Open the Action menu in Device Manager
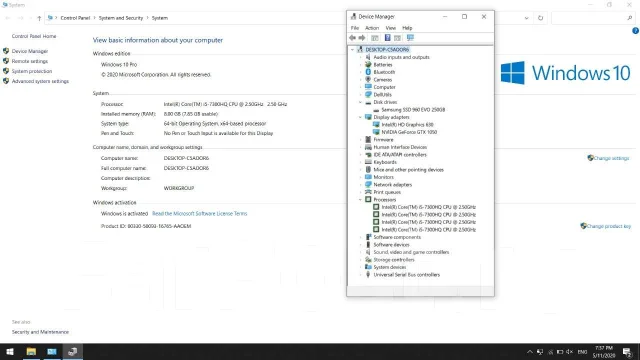This screenshot has height=360, width=640. click(372, 28)
